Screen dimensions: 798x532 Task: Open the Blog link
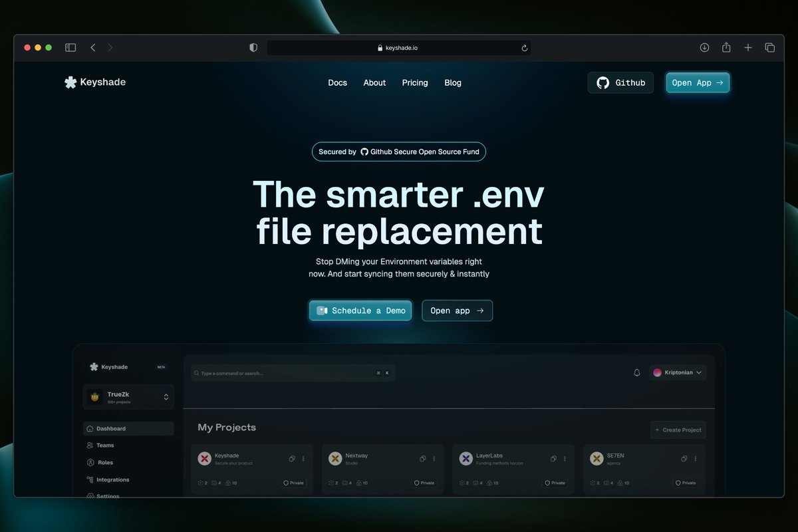pos(453,83)
